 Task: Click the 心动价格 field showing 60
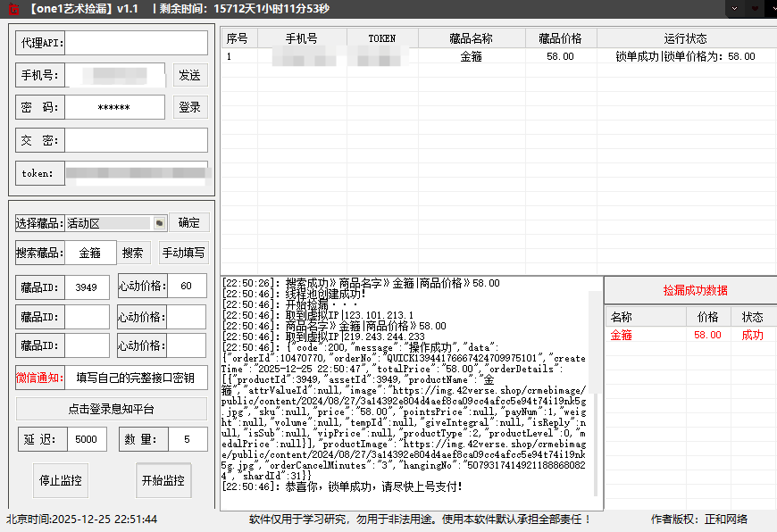coord(186,287)
